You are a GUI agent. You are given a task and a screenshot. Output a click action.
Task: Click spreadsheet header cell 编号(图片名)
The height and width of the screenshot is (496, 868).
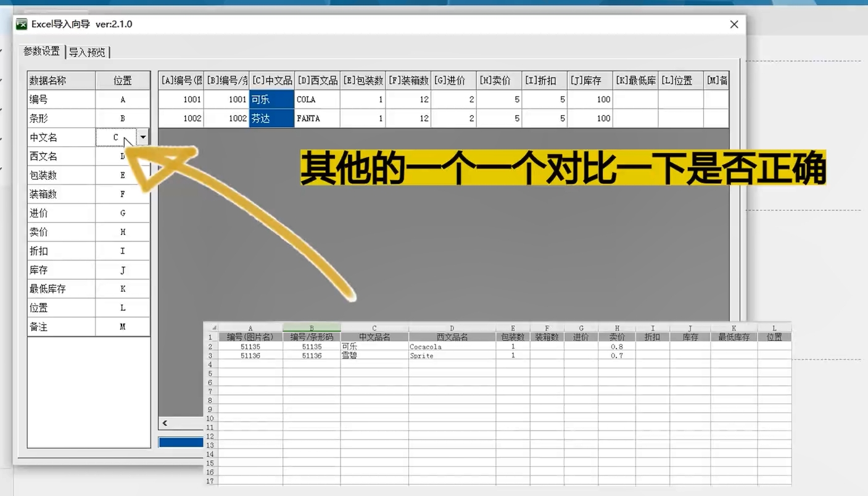tap(250, 337)
